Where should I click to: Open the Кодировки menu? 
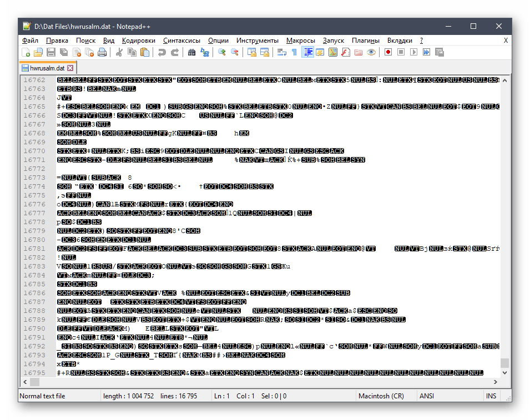pyautogui.click(x=139, y=41)
